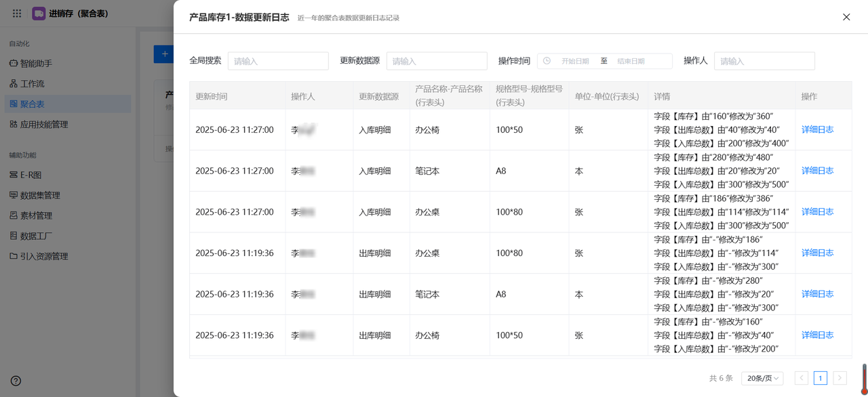
Task: Click the help question mark icon
Action: tap(16, 381)
